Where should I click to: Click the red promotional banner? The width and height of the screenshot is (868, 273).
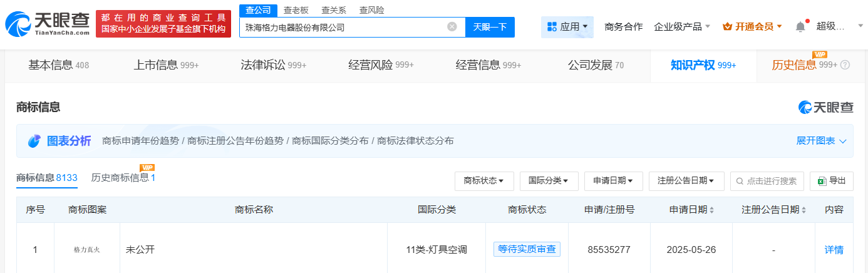(x=163, y=24)
